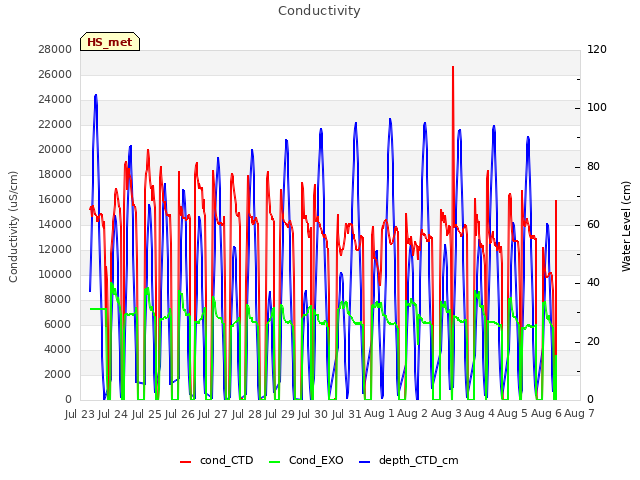Click the 20000 left axis tick

(55, 149)
